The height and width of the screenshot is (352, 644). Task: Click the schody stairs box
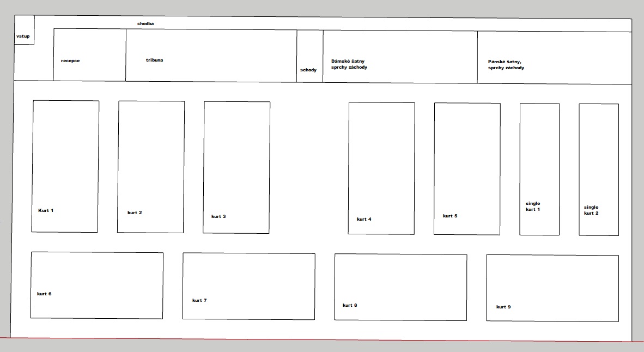pos(309,56)
